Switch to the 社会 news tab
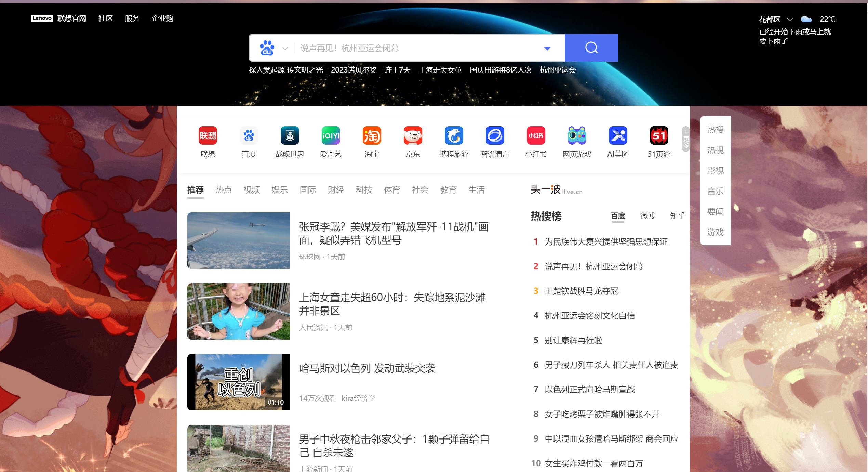Screen dimensions: 868x472 (x=420, y=190)
